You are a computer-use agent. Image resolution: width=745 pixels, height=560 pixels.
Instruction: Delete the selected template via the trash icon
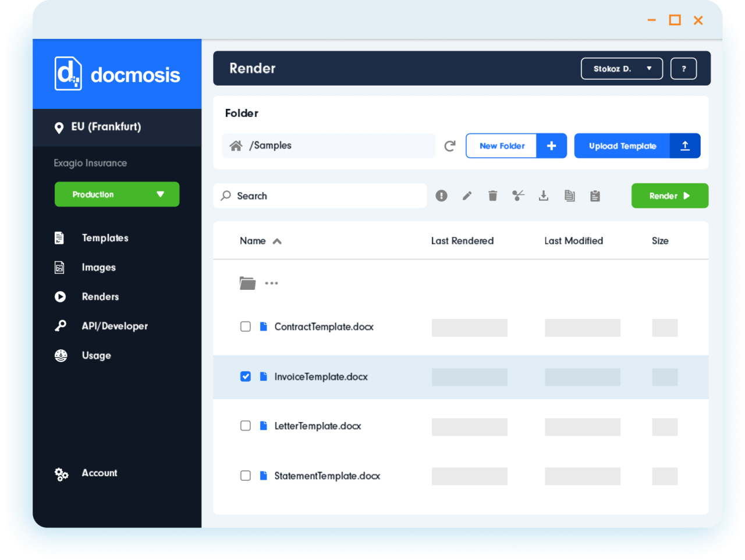pos(492,196)
